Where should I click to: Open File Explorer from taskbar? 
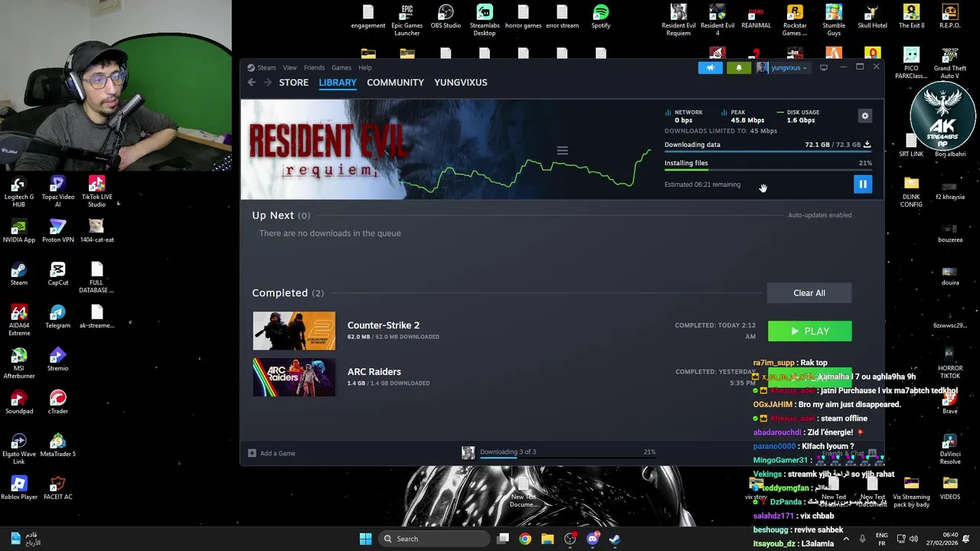tap(547, 539)
